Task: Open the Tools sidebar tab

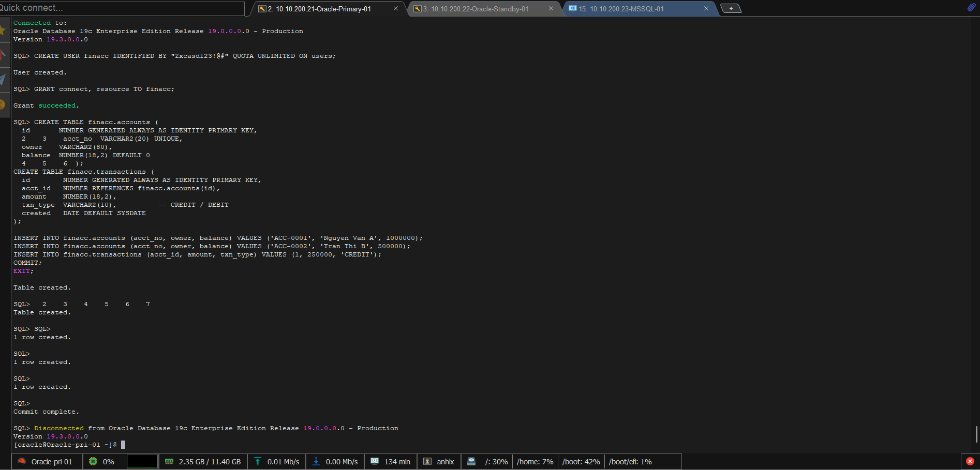Action: coord(4,55)
